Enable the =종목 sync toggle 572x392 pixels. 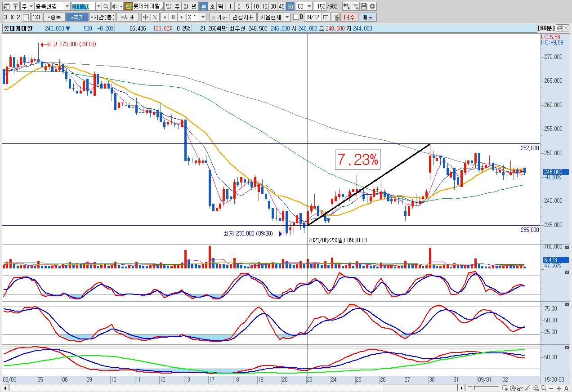(x=54, y=17)
